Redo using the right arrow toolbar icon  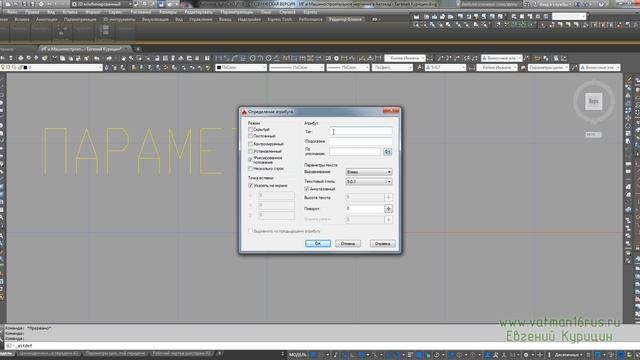point(109,58)
